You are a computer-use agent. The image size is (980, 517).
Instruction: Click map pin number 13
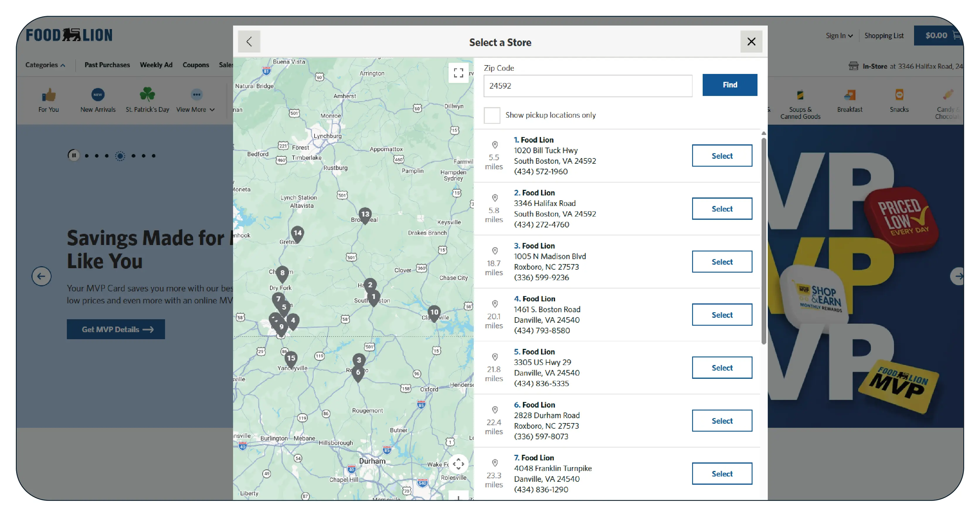coord(365,215)
